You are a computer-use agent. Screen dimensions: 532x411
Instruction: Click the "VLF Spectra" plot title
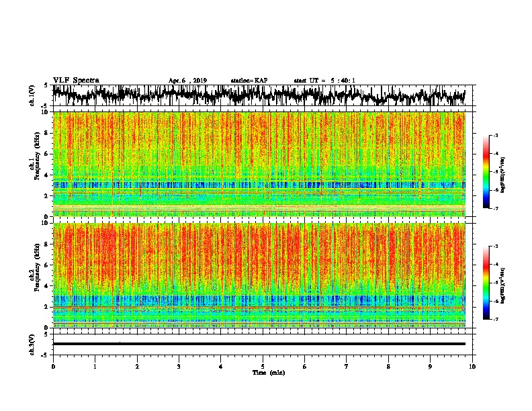(x=76, y=81)
